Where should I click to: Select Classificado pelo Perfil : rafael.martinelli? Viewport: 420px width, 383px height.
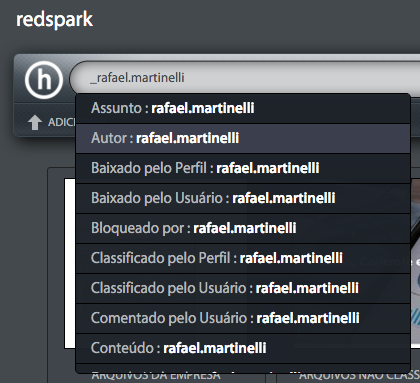tap(243, 258)
